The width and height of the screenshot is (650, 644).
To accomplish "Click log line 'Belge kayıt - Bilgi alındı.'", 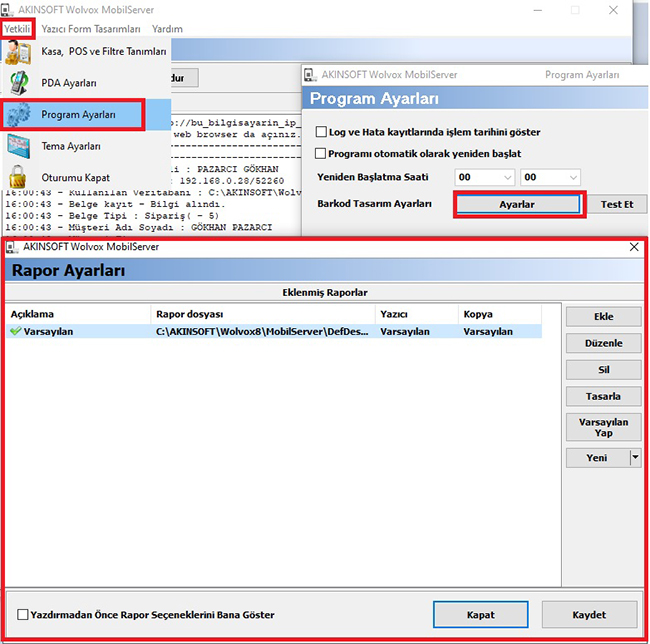I will tap(115, 204).
